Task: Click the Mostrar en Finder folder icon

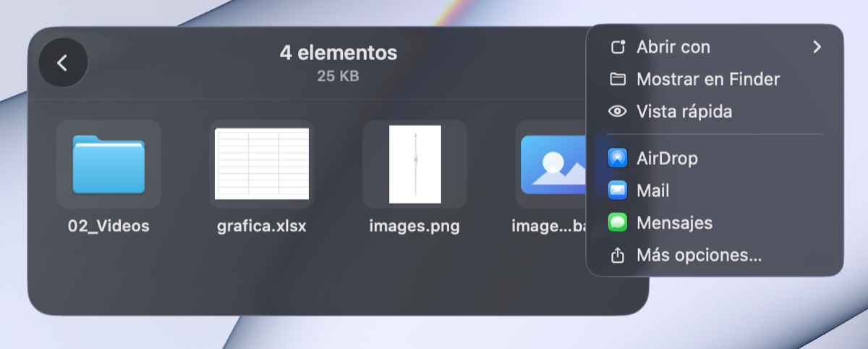Action: pos(618,79)
